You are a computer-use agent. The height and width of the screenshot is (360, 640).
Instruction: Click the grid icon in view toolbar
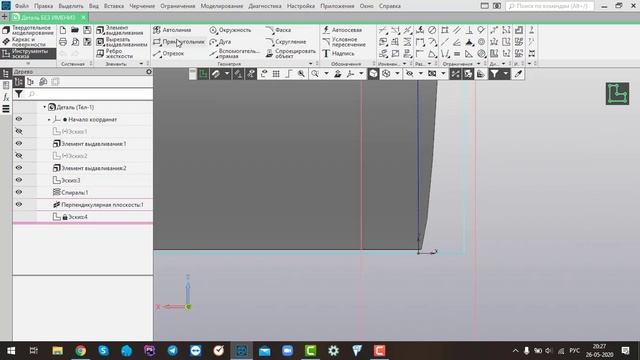point(276,73)
